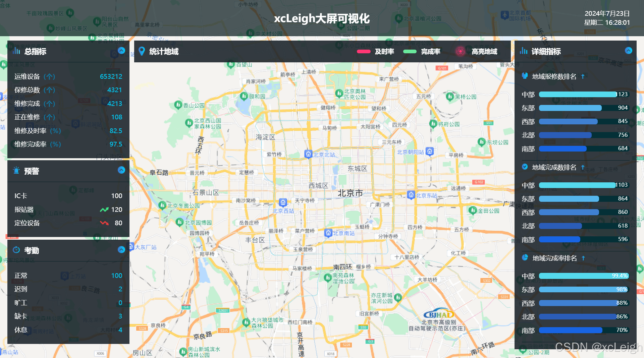
Task: Toggle the 及时率 legend item
Action: coord(375,52)
